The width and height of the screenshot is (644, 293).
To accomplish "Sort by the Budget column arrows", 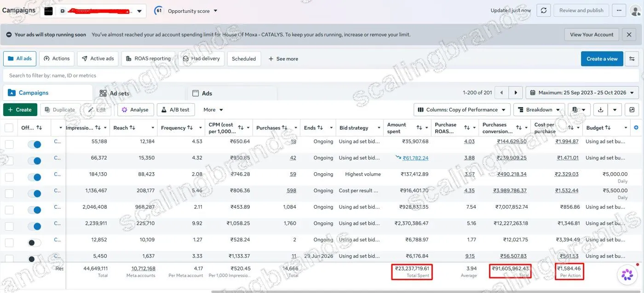I will 608,128.
